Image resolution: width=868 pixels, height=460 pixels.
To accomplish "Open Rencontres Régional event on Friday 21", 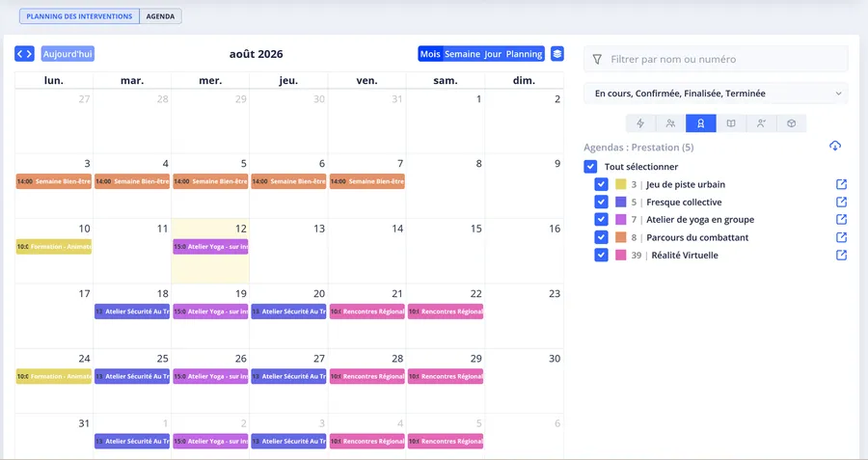I will [x=367, y=311].
